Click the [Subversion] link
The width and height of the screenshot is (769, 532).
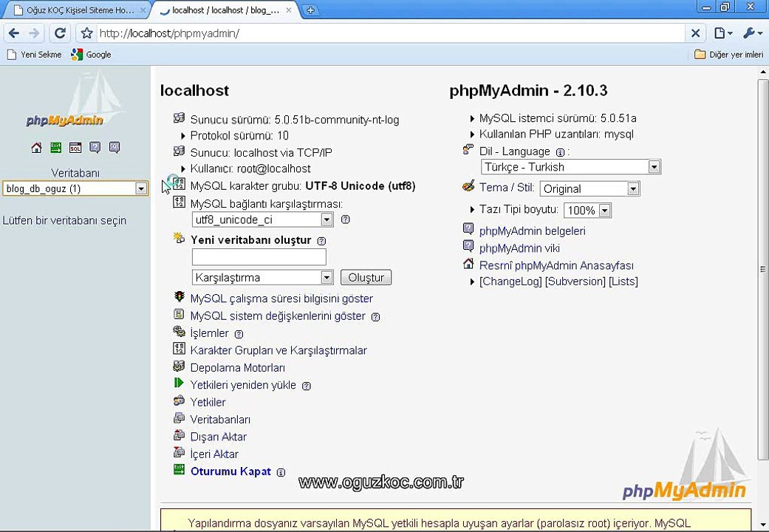(x=575, y=282)
